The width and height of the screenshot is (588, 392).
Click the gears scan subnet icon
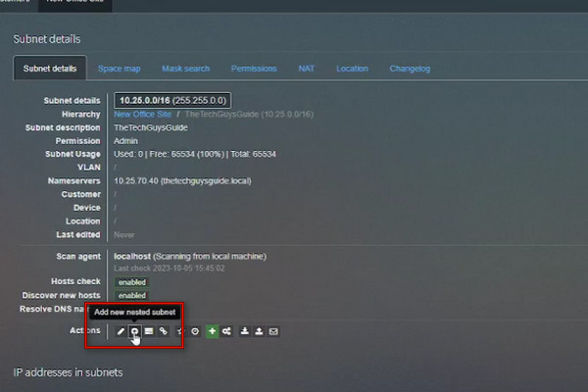[226, 331]
